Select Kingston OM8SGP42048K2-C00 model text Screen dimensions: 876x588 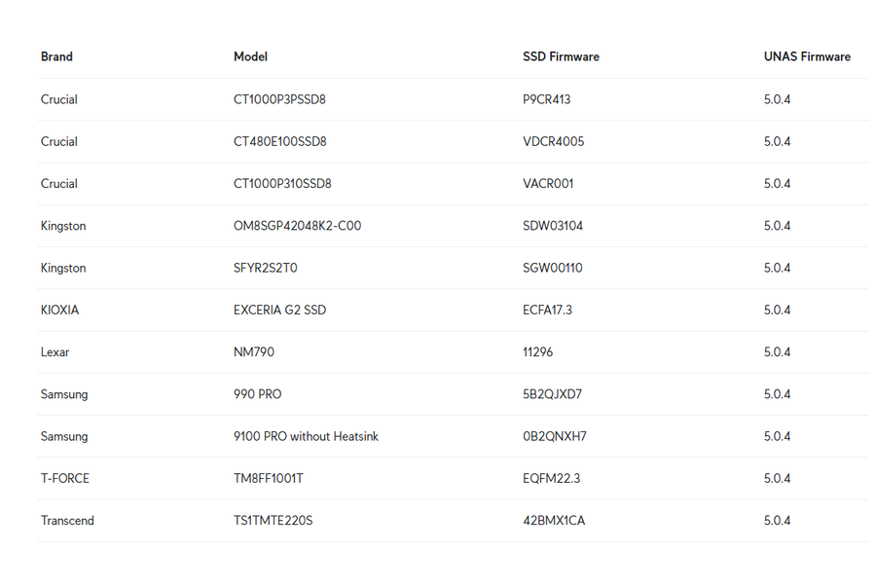297,226
